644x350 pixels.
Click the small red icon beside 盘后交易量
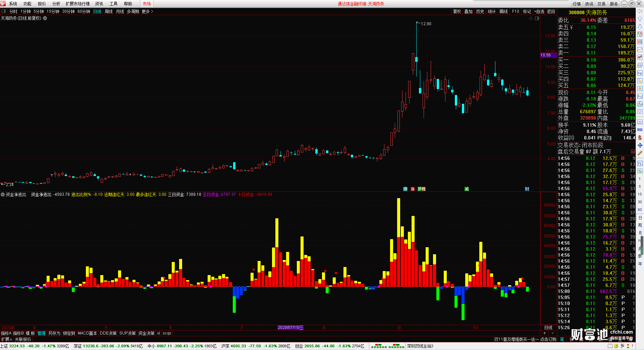coord(633,152)
